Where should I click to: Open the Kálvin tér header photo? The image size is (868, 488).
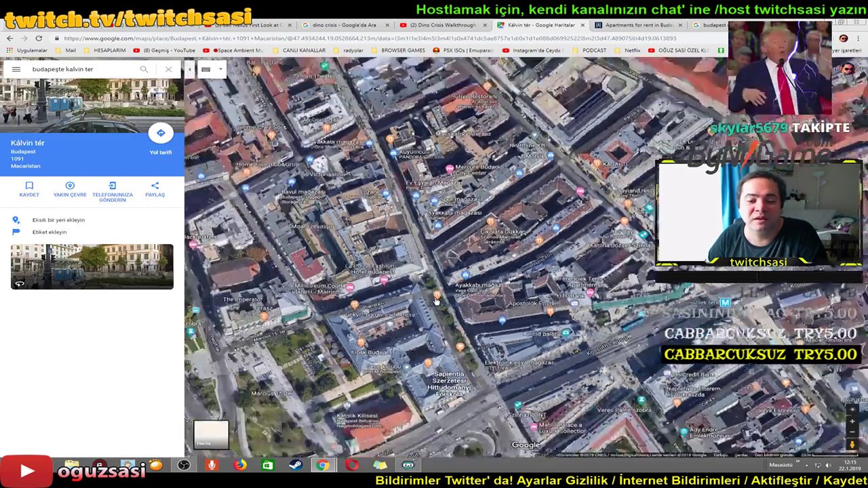92,104
